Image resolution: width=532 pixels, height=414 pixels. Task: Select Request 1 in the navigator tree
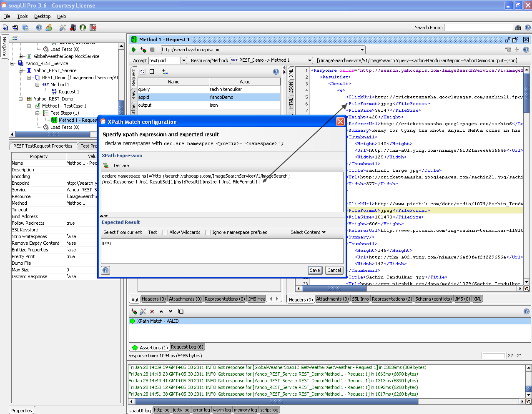(x=69, y=92)
